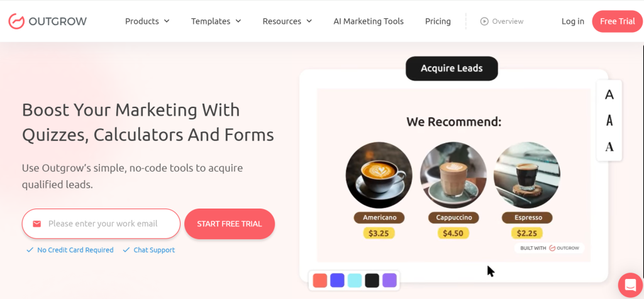
Task: Pick the blue-purple color swatch
Action: [337, 281]
